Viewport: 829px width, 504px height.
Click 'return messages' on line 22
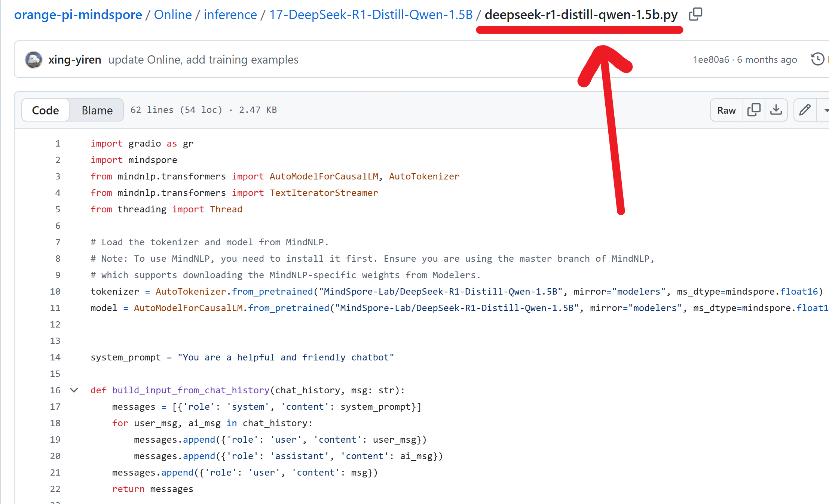153,489
